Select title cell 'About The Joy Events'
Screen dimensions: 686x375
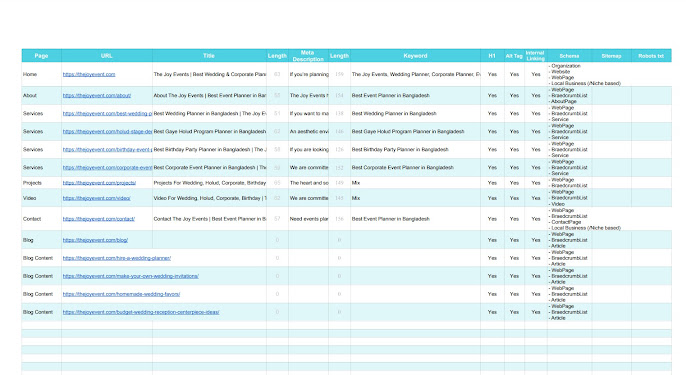209,95
